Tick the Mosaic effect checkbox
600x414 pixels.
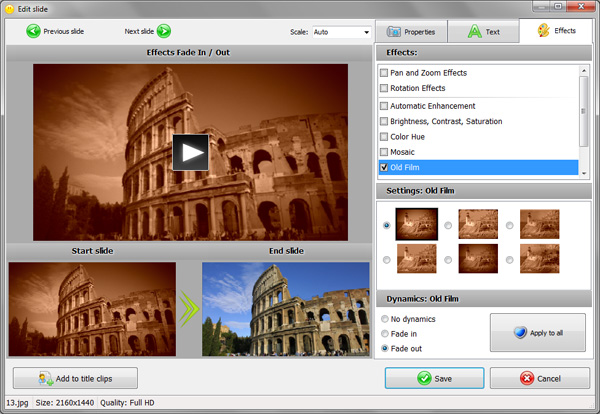point(384,152)
